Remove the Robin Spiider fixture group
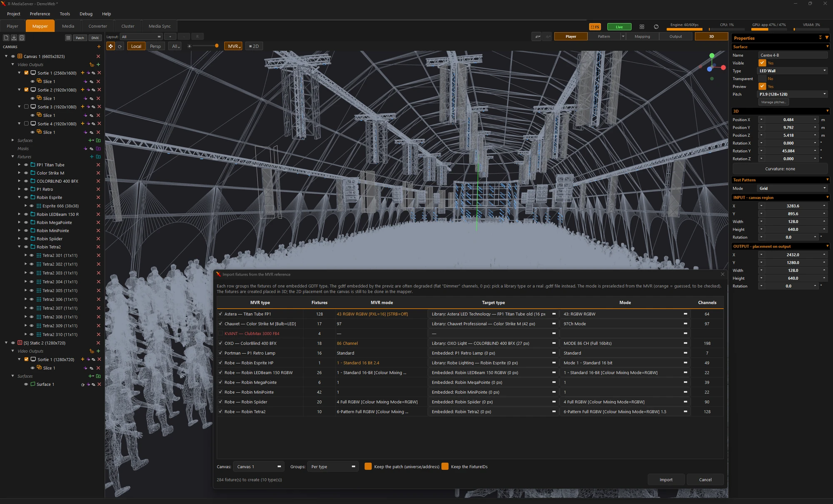The width and height of the screenshot is (833, 504). coord(98,239)
